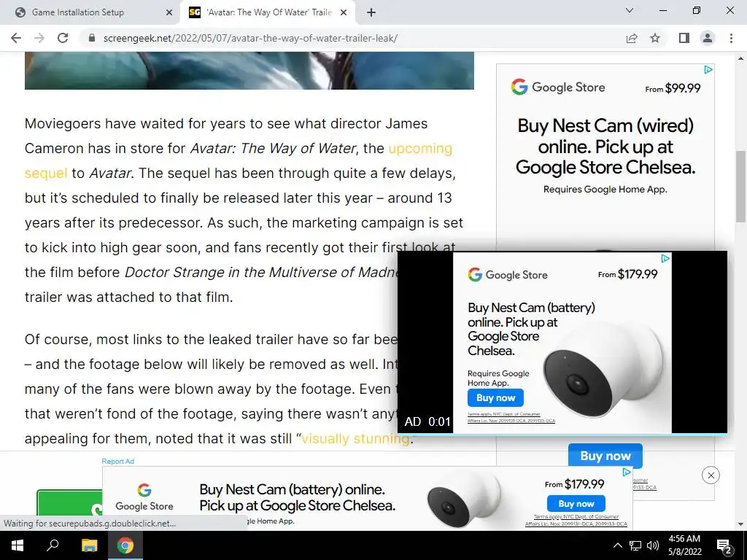Click Google Store logo in video ad
Image resolution: width=747 pixels, height=560 pixels.
click(508, 275)
